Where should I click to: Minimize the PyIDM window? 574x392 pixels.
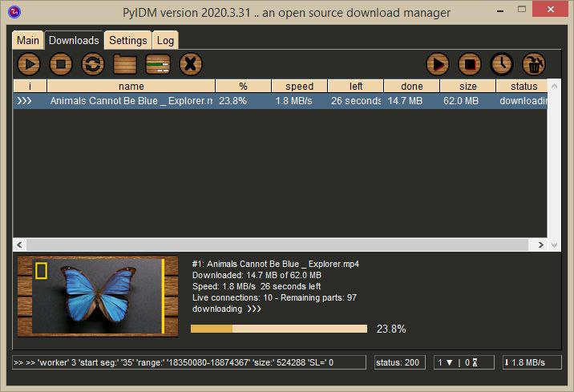[500, 10]
